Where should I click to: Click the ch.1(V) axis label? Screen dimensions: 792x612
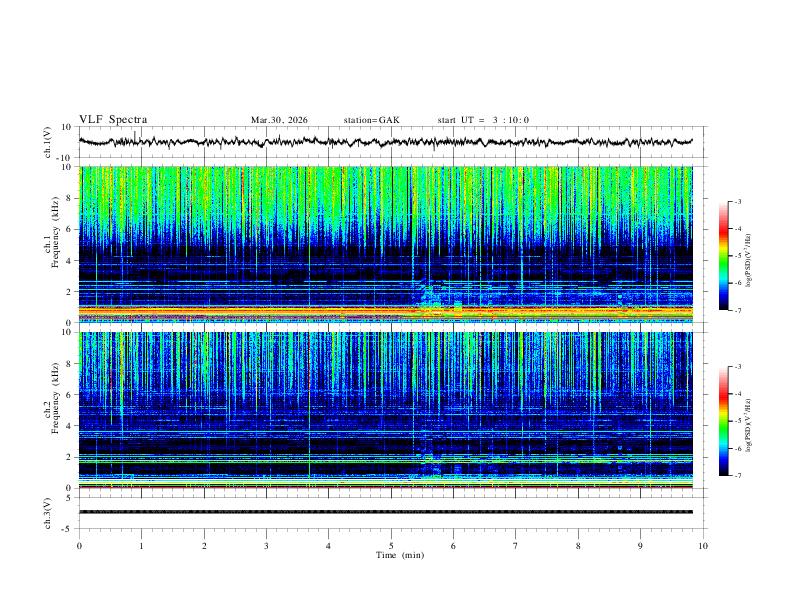click(47, 142)
